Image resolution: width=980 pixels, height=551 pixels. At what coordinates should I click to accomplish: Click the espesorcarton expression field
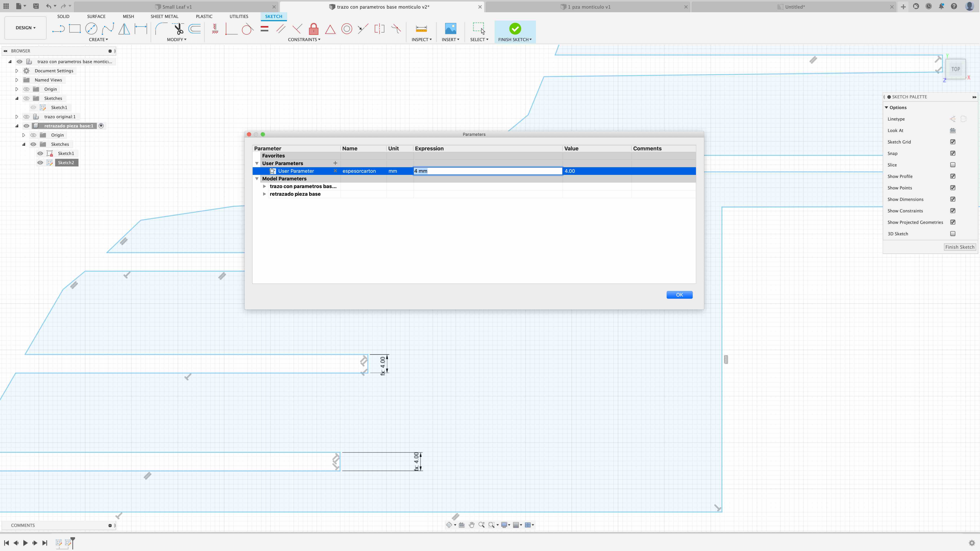tap(487, 171)
